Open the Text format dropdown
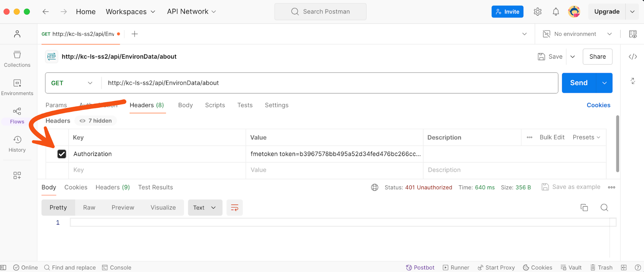Screen dimensions: 644x272 205,208
